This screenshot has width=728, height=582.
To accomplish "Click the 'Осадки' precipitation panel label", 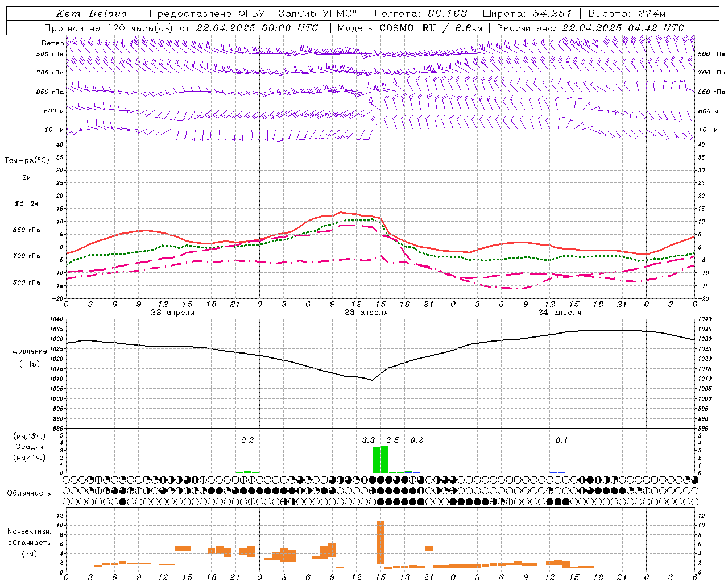I will [29, 447].
